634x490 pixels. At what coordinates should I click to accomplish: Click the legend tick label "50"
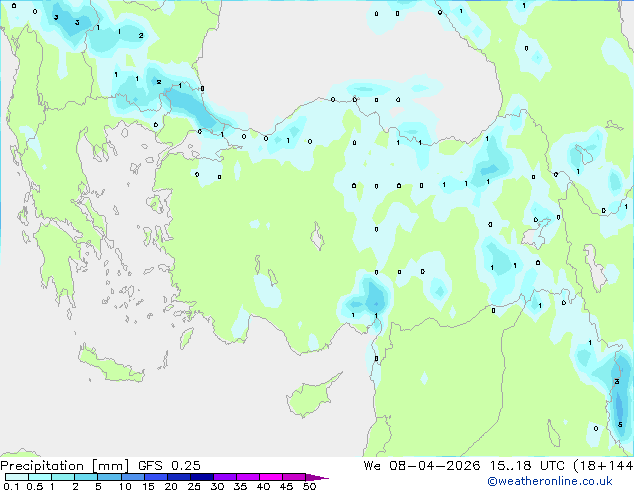(x=309, y=486)
